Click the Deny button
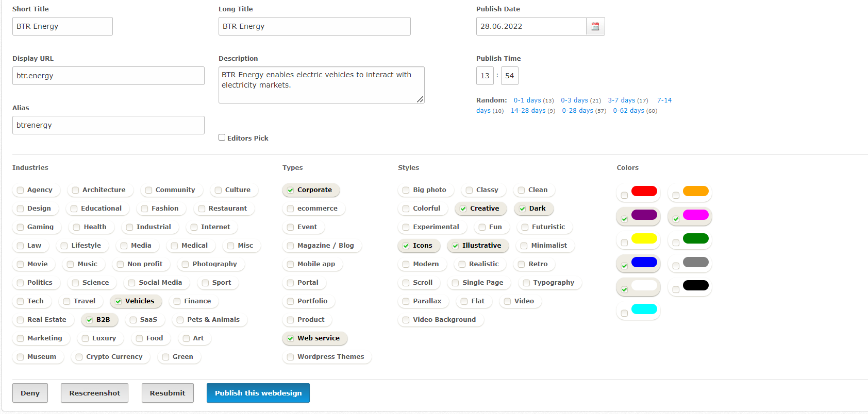 coord(30,393)
